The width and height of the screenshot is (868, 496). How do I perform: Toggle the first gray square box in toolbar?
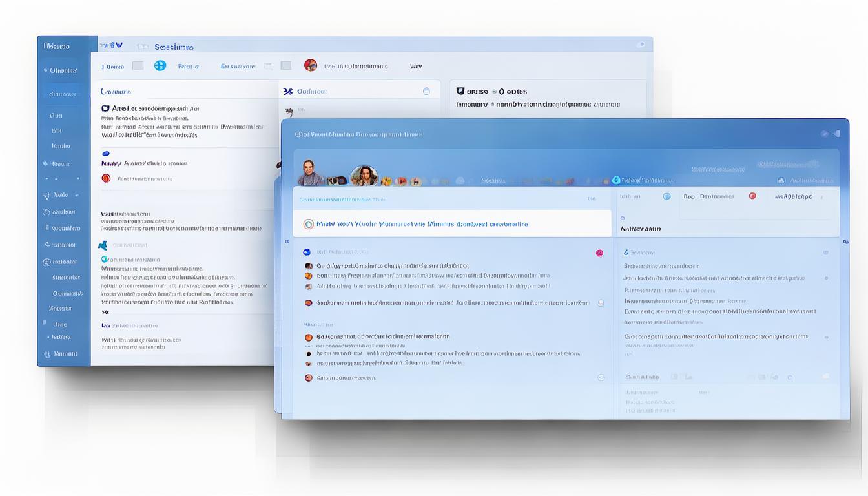point(138,66)
